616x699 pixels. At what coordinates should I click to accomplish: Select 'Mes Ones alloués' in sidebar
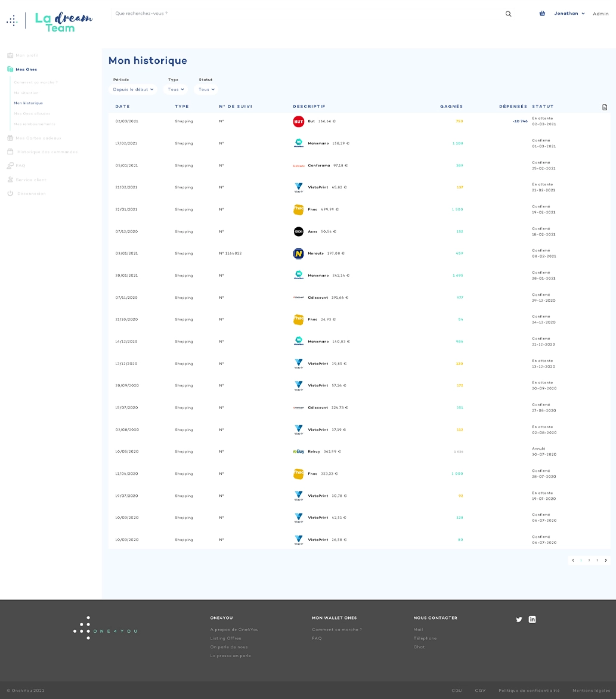tap(32, 114)
